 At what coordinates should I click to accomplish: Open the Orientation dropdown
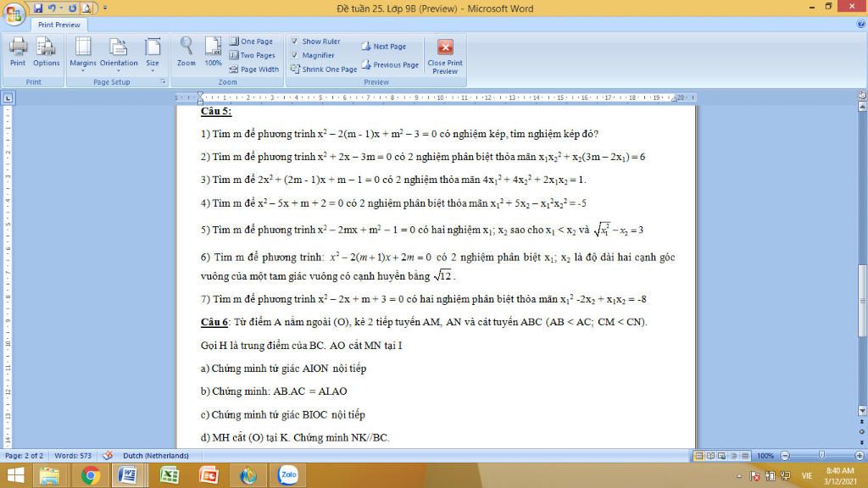[x=119, y=54]
